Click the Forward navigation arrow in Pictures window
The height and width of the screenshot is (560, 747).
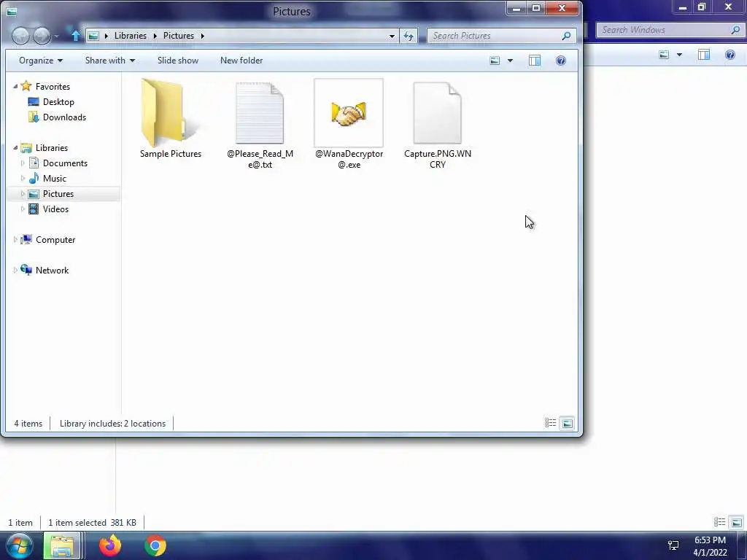[42, 36]
